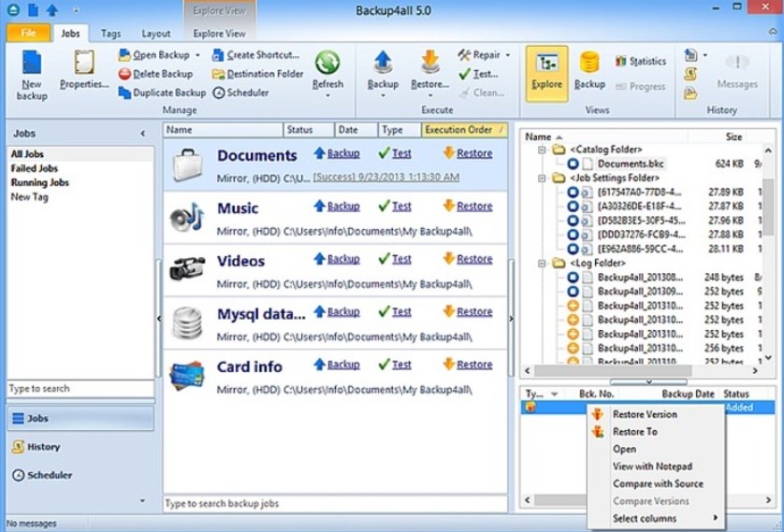Click the Repair tool
The width and height of the screenshot is (784, 532).
coord(479,55)
